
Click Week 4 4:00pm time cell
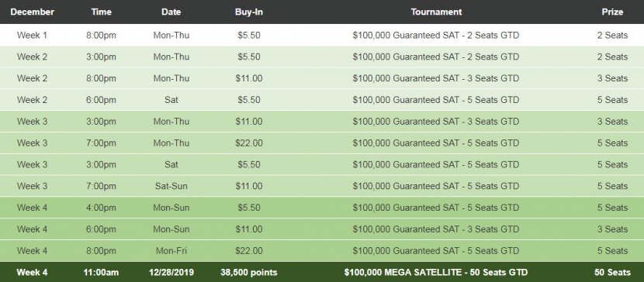pyautogui.click(x=101, y=208)
